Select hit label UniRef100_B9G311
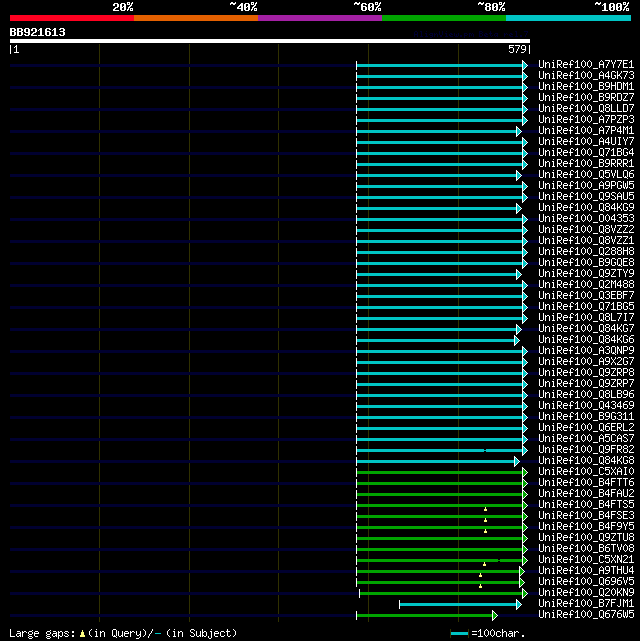This screenshot has width=640, height=641. tap(586, 417)
